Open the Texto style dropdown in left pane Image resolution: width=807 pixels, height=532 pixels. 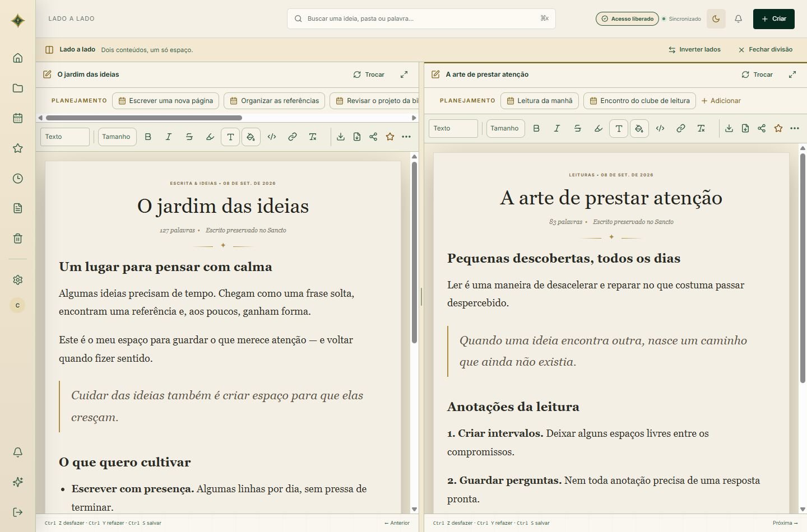point(65,137)
